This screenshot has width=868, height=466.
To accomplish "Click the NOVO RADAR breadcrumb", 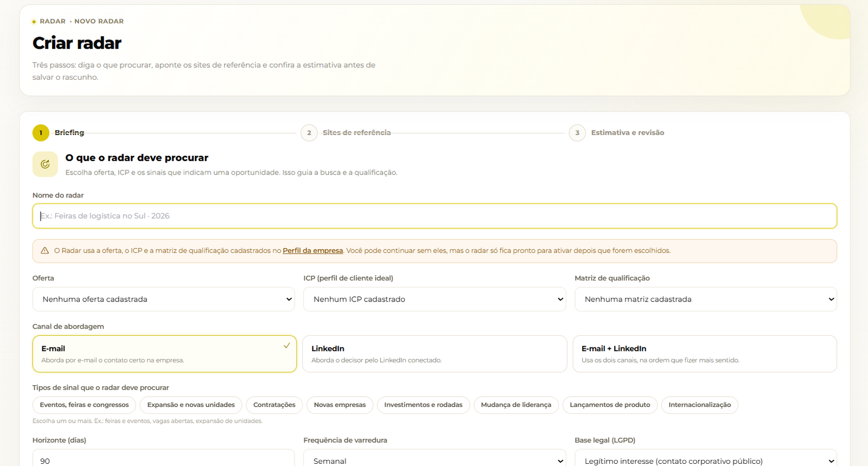I will click(x=99, y=22).
